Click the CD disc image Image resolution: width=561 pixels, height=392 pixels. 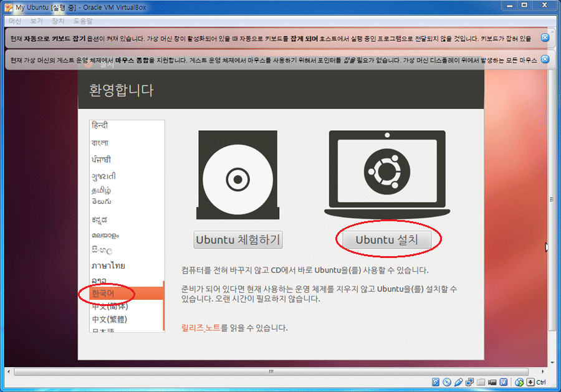click(238, 175)
